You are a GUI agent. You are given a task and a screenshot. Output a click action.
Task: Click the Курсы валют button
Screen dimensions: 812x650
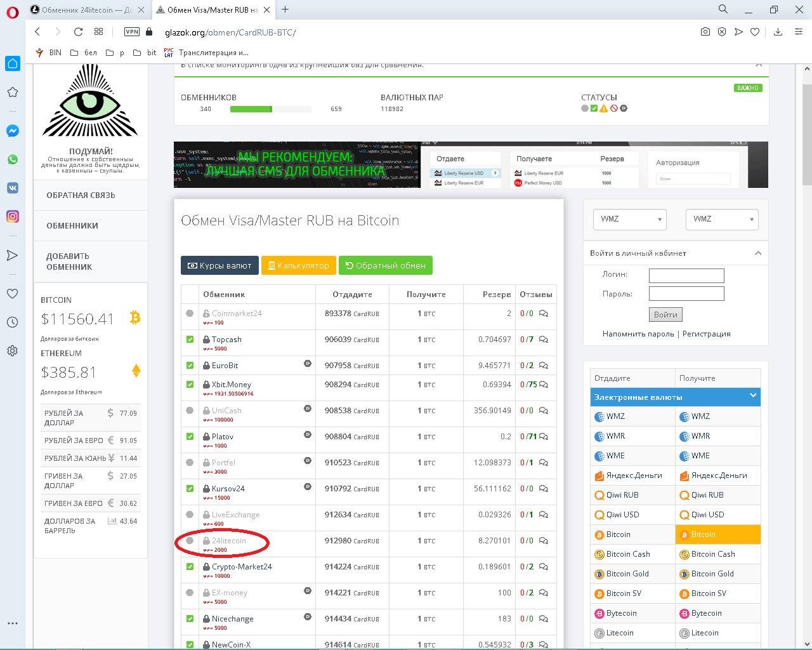point(219,265)
